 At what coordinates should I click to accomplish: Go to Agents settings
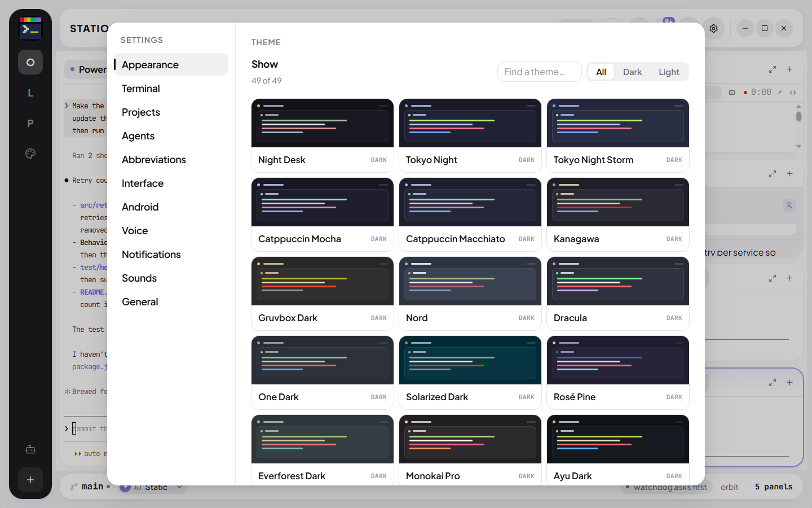click(x=171, y=136)
